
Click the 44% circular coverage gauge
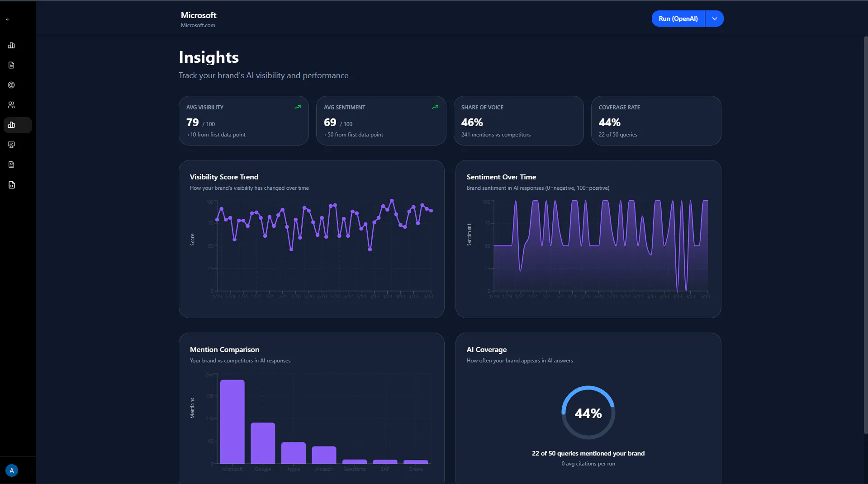[x=588, y=413]
